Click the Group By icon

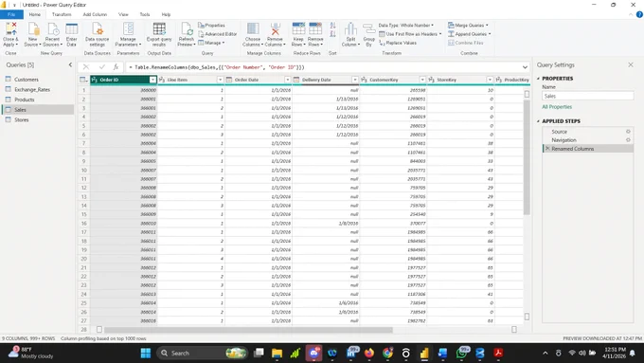pos(368,29)
